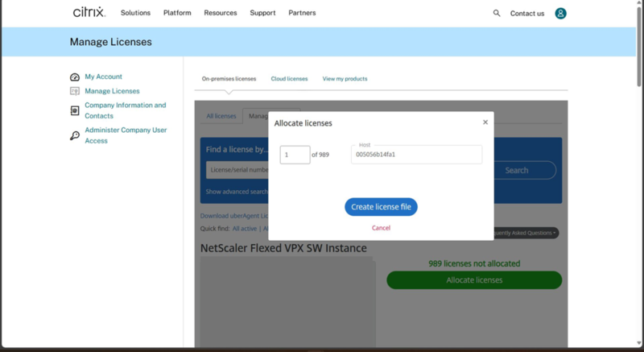Go to My Account link
This screenshot has width=644, height=352.
(103, 77)
